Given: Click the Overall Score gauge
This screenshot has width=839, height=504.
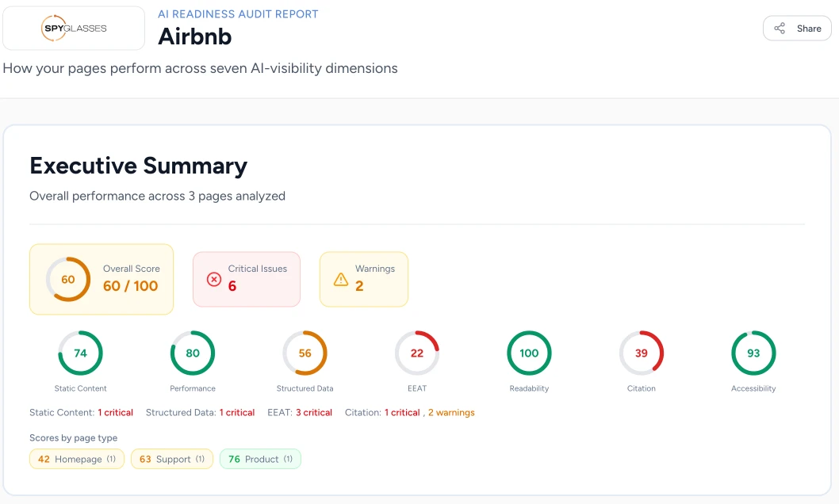Looking at the screenshot, I should (x=67, y=279).
